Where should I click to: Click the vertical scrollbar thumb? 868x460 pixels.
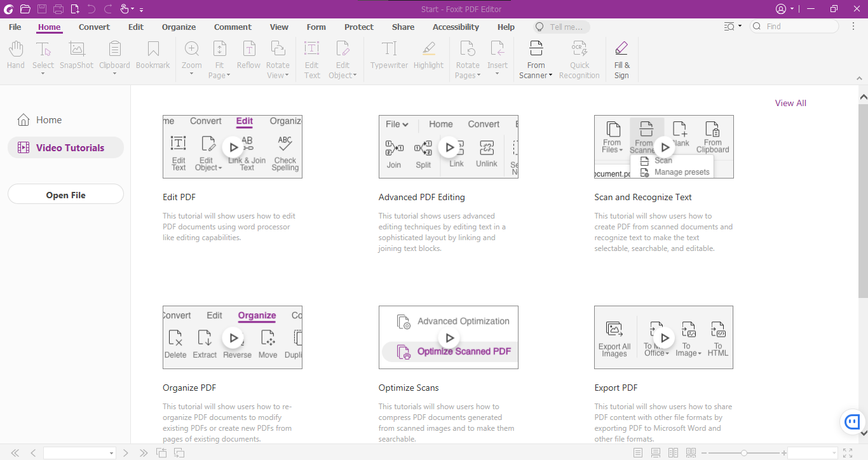coord(863,200)
